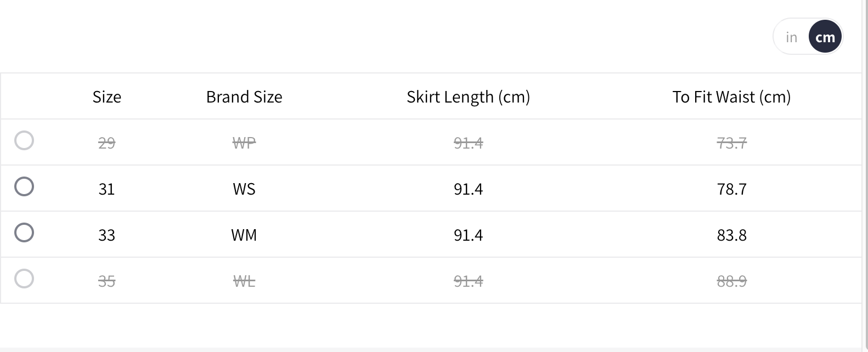Choose the size 33 radio button

(24, 232)
